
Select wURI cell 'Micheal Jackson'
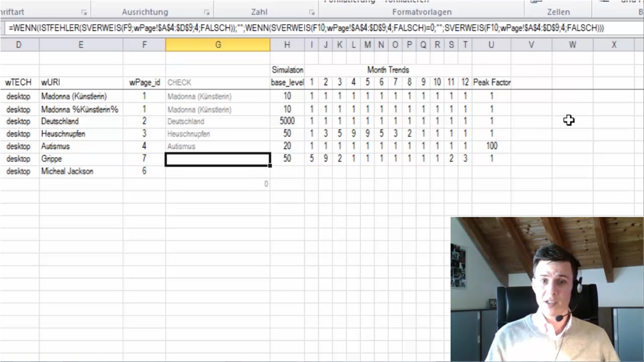click(81, 171)
